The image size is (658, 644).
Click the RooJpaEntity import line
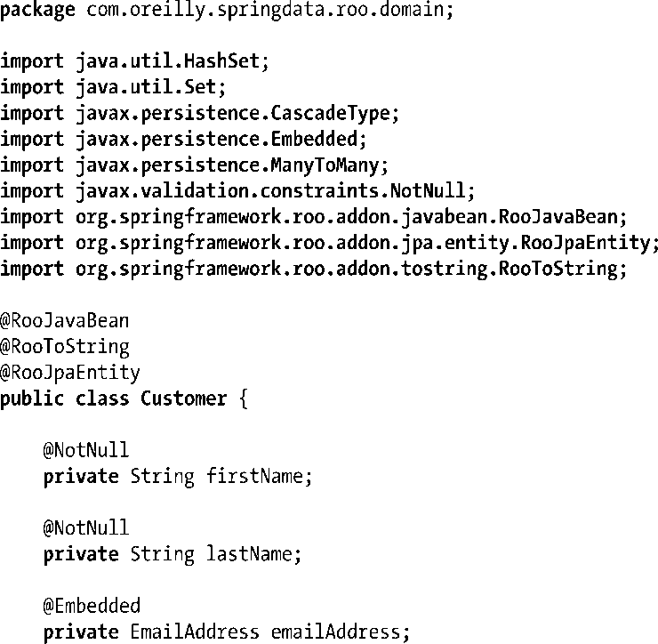pyautogui.click(x=330, y=243)
